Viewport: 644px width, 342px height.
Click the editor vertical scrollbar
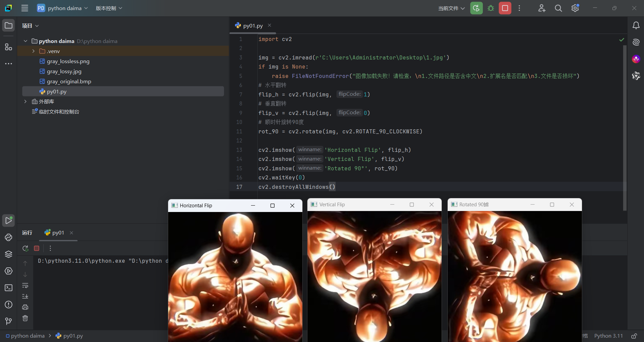click(x=625, y=128)
